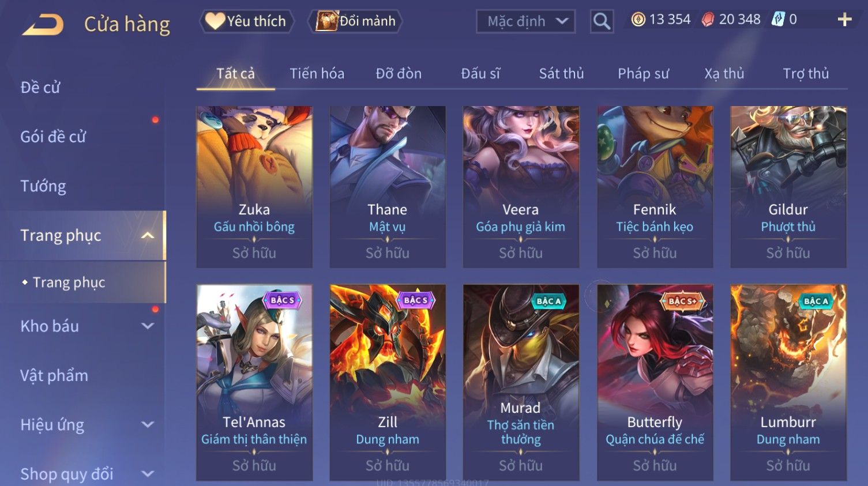Select the Tiến hóa tab
This screenshot has width=868, height=486.
[317, 74]
